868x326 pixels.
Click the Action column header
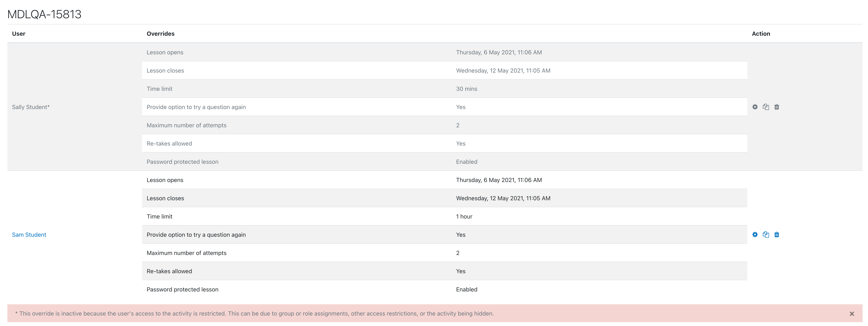[x=761, y=34]
